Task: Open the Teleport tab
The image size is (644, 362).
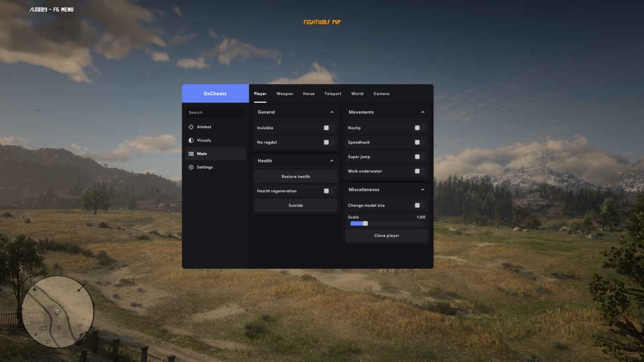Action: pos(333,93)
